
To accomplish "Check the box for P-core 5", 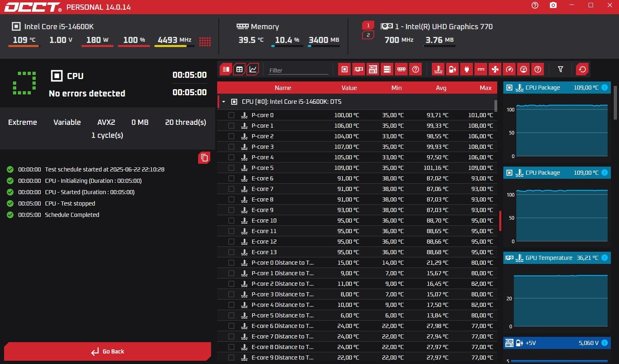I will pyautogui.click(x=231, y=168).
